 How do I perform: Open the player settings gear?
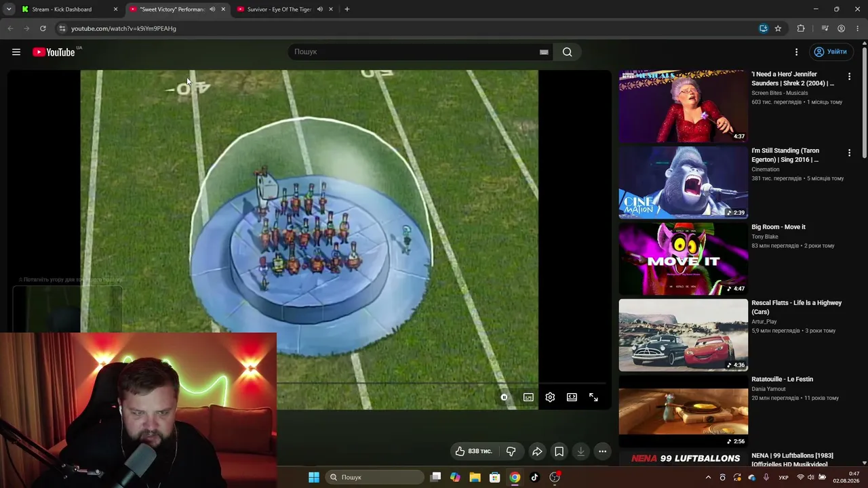550,397
